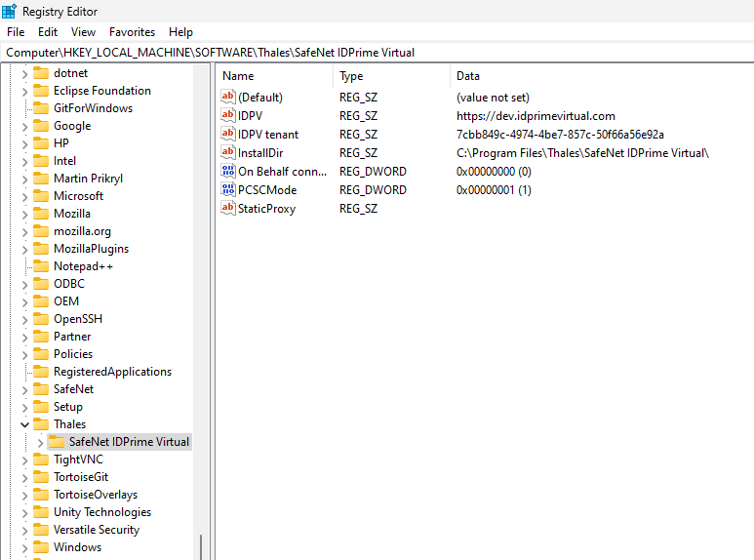Expand the MozillaPlugins key
Screen dimensions: 754x560
[x=24, y=250]
